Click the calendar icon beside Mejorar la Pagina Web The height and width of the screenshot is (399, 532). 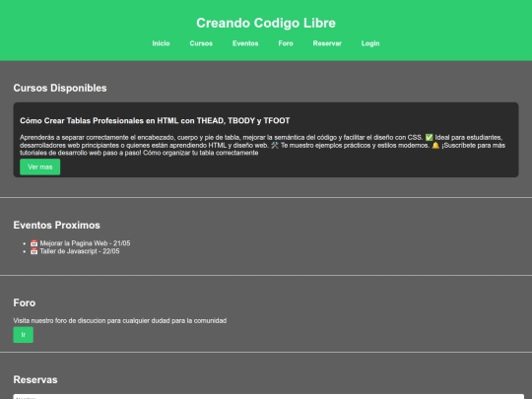pyautogui.click(x=33, y=243)
